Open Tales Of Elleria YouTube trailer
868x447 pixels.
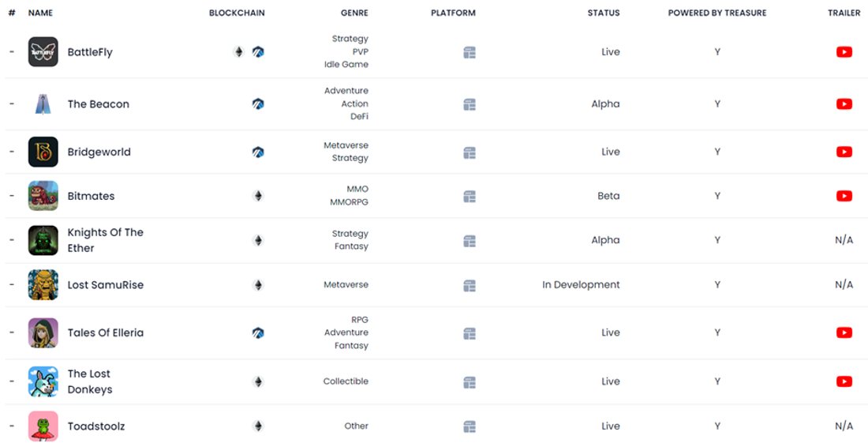point(844,333)
